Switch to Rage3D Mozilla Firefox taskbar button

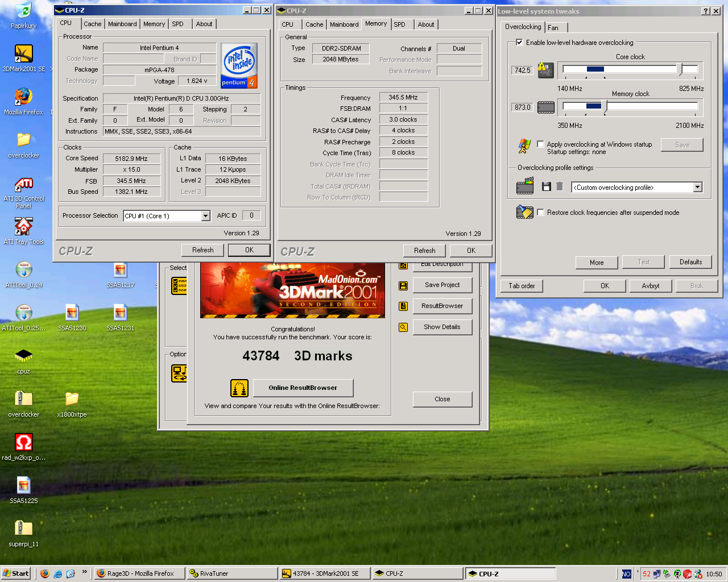tap(139, 573)
